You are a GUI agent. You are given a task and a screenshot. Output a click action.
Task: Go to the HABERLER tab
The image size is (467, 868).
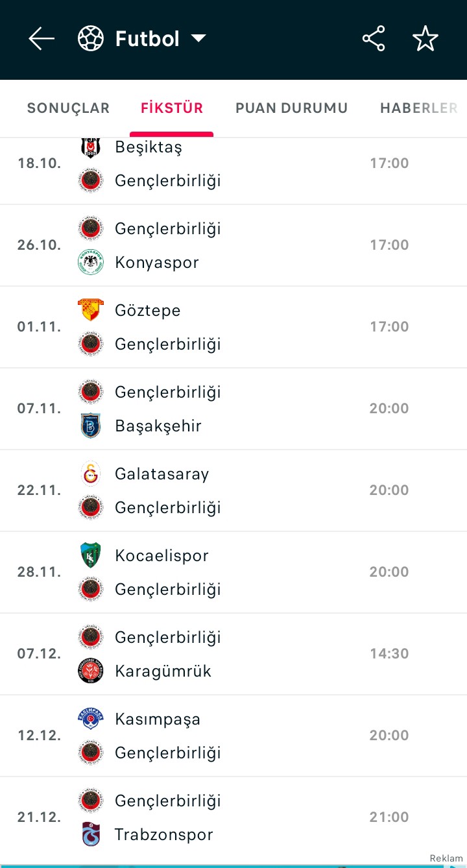(x=419, y=108)
